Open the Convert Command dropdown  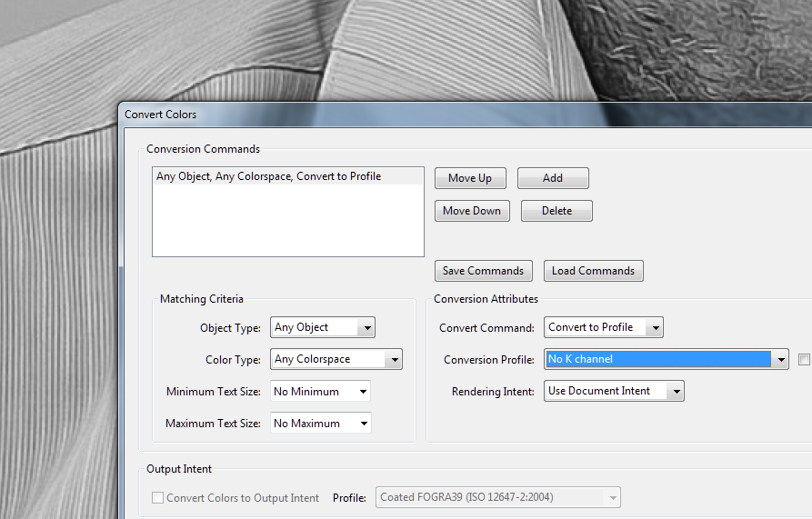[x=603, y=327]
